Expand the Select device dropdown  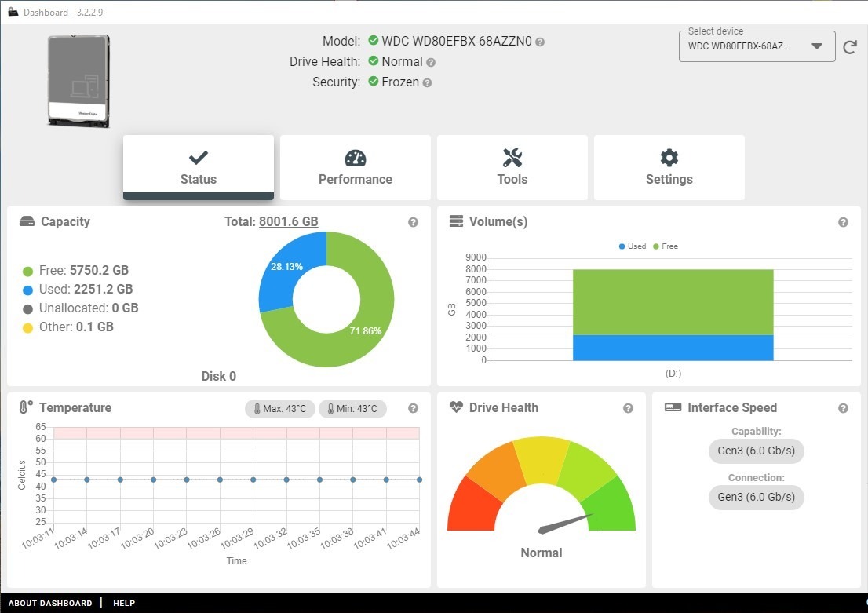[x=757, y=46]
